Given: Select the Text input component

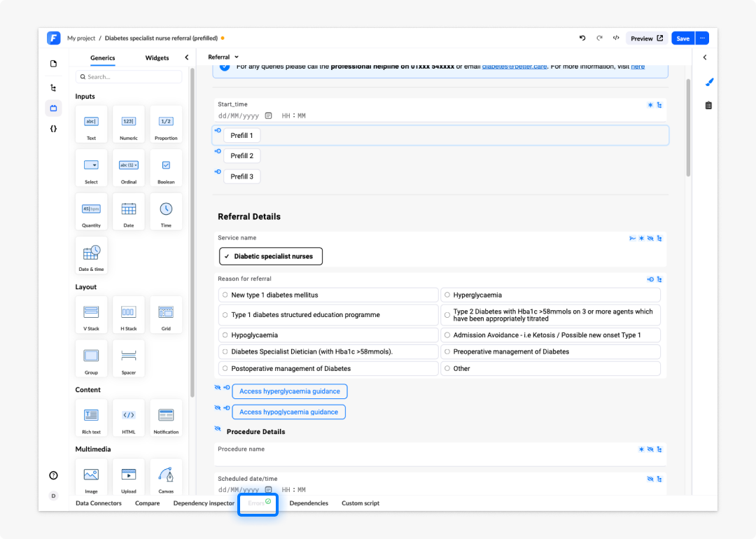Looking at the screenshot, I should [91, 125].
